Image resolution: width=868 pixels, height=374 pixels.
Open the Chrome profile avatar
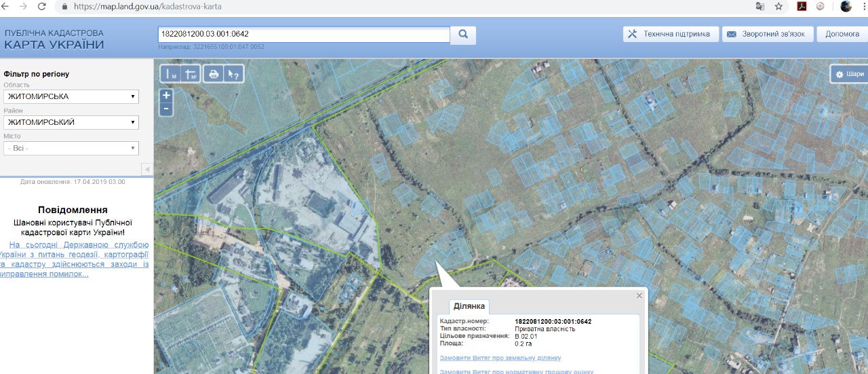click(x=846, y=6)
